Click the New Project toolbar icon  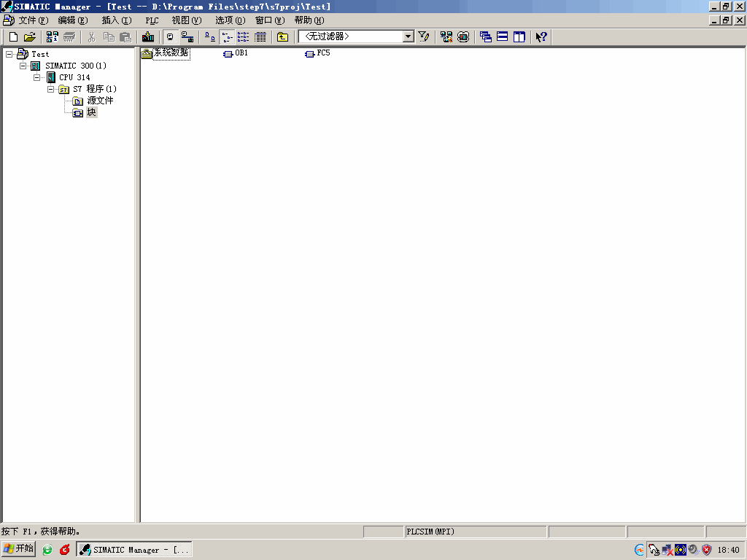coord(12,36)
